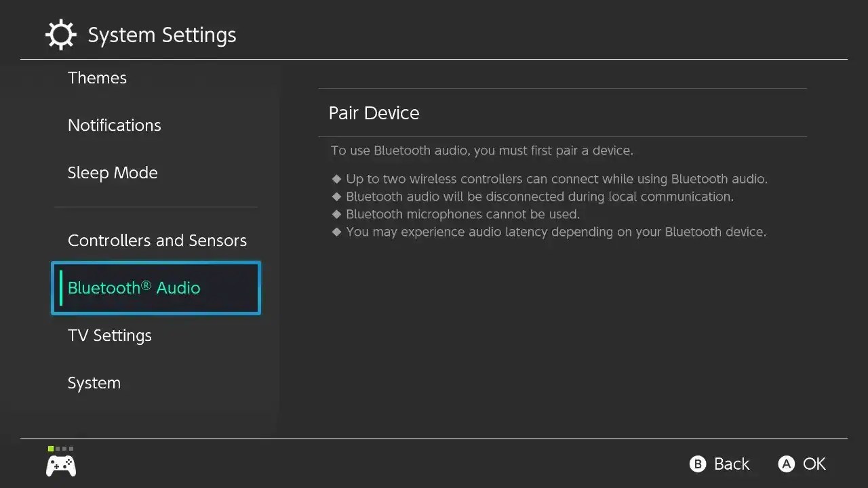The width and height of the screenshot is (868, 488).
Task: Click the grayed player two LED dot
Action: click(57, 448)
